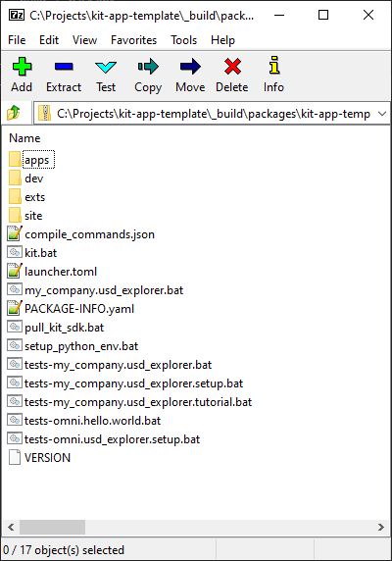Viewport: 392px width, 561px height.
Task: Click the Name column header
Action: coord(24,138)
